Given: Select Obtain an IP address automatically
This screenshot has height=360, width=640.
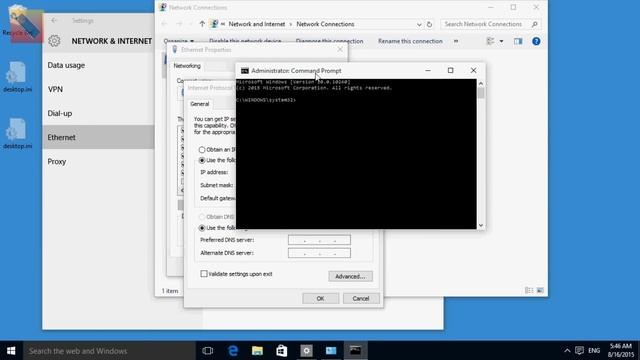Looking at the screenshot, I should 202,149.
